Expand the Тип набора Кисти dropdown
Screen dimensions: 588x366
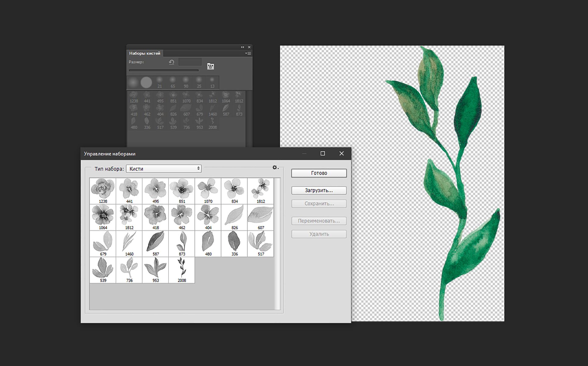(x=164, y=169)
